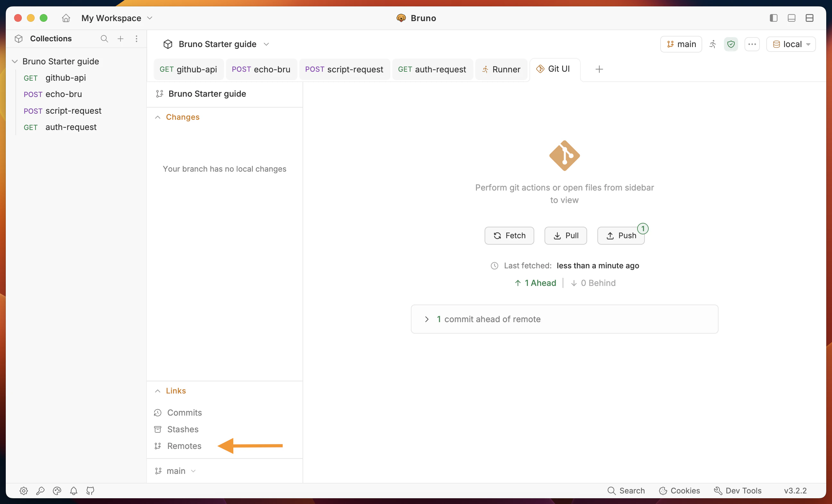This screenshot has width=832, height=504.
Task: Open the POST echo-bru tab
Action: [261, 69]
